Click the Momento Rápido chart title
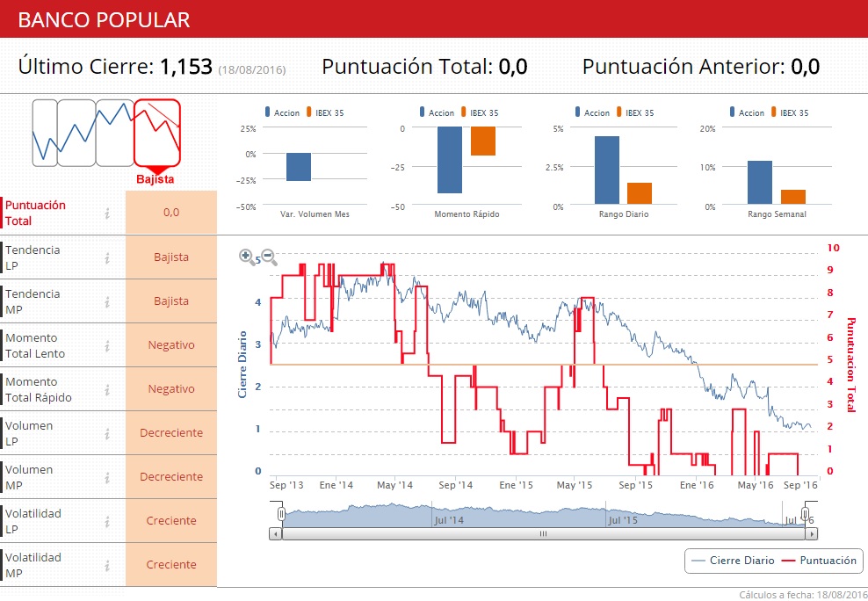 click(x=467, y=214)
